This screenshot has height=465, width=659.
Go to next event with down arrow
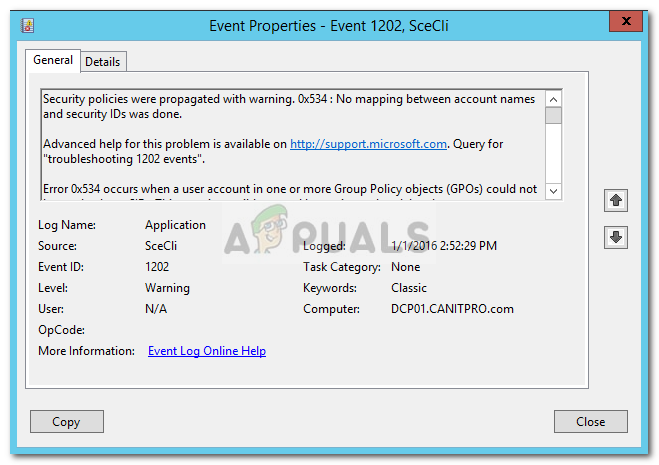click(616, 238)
